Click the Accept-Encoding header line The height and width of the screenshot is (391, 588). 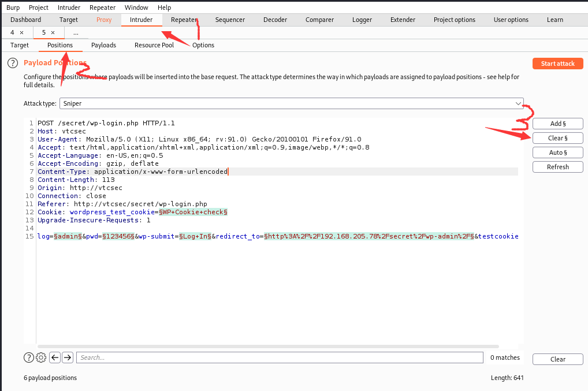pyautogui.click(x=98, y=163)
